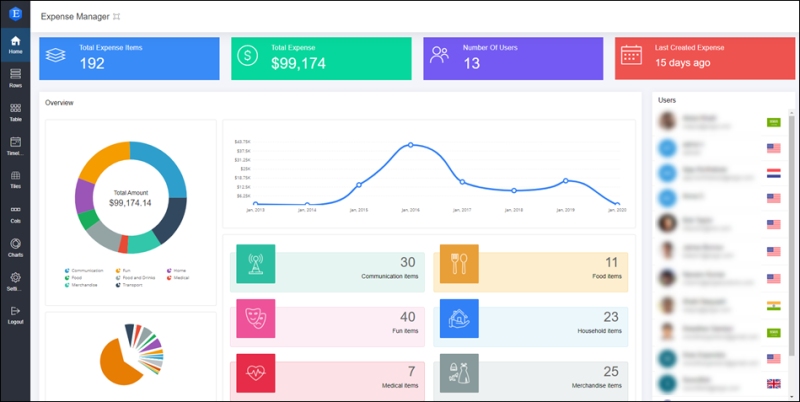Switch to the Cols view in sidebar

click(x=15, y=214)
